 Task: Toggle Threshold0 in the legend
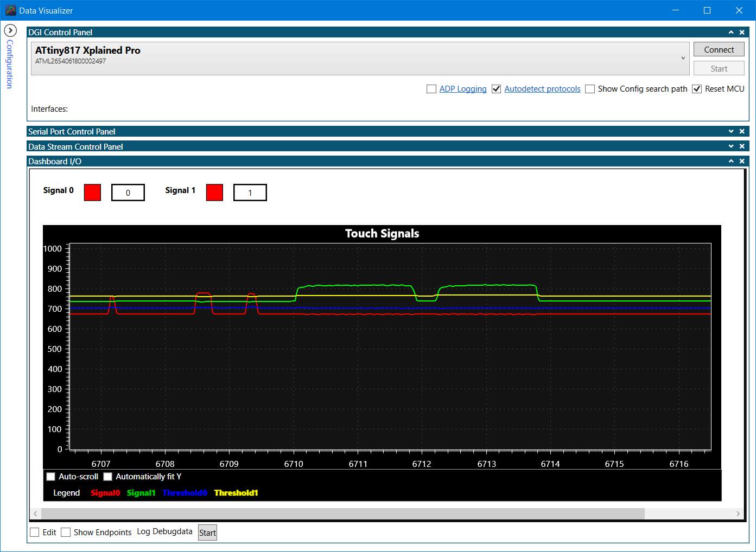pos(185,493)
